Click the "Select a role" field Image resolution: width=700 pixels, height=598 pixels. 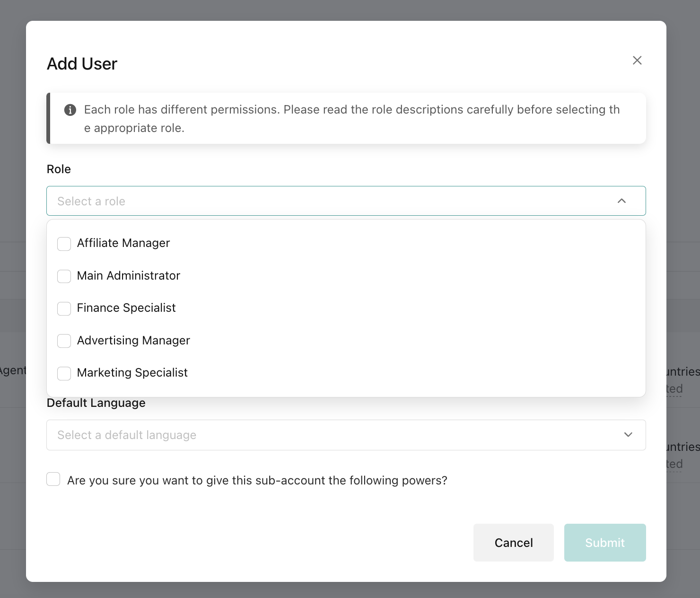tap(331, 201)
